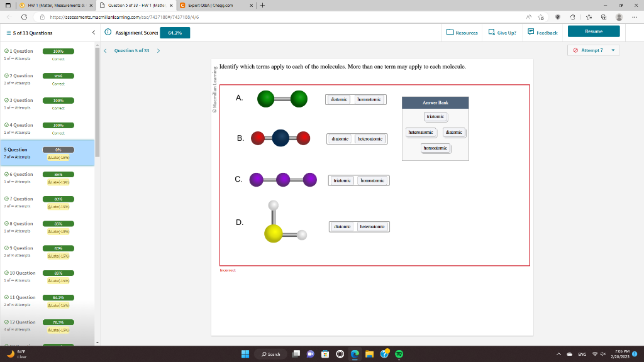Open the Windows Start menu
This screenshot has height=362, width=644.
coord(245,354)
